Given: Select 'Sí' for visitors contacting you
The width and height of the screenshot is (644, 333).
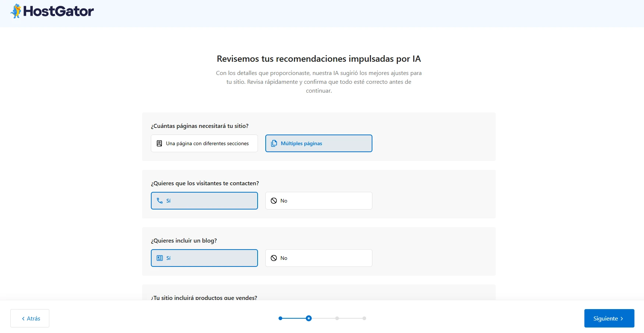Looking at the screenshot, I should click(204, 201).
